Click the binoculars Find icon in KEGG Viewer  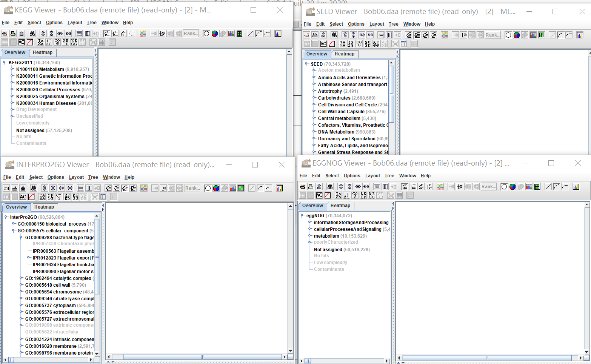[32, 34]
